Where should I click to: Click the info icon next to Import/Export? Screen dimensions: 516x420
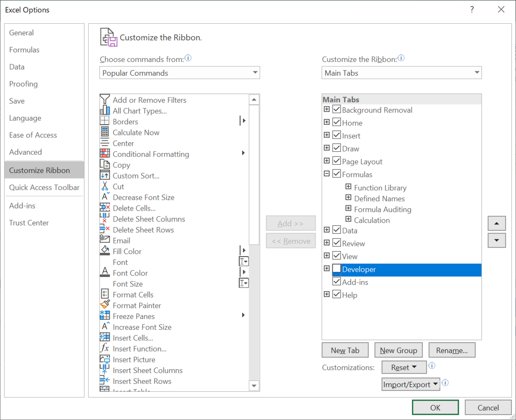[x=445, y=382]
